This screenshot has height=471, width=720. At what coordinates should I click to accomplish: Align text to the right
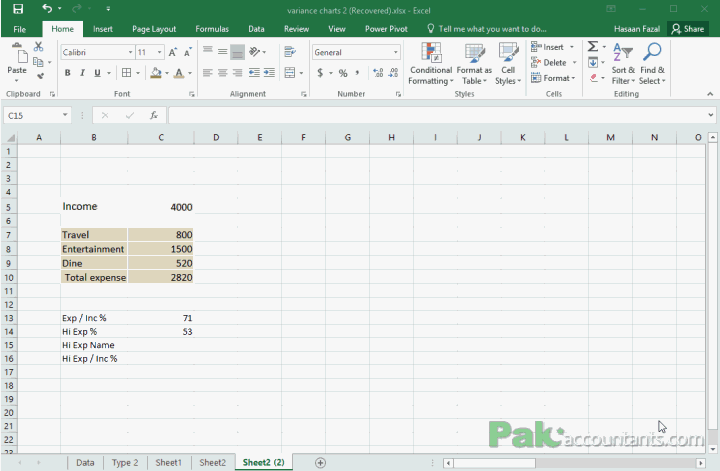click(237, 73)
